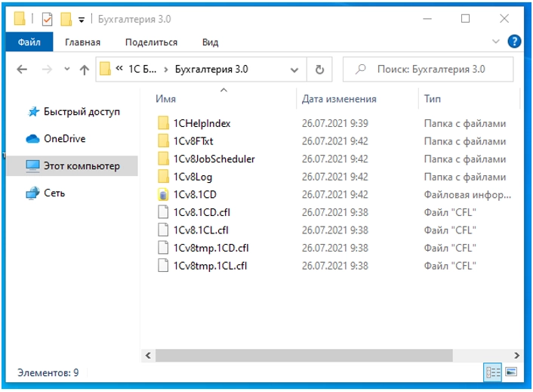The image size is (533, 392).
Task: Select OneDrive in navigation pane
Action: click(x=65, y=139)
